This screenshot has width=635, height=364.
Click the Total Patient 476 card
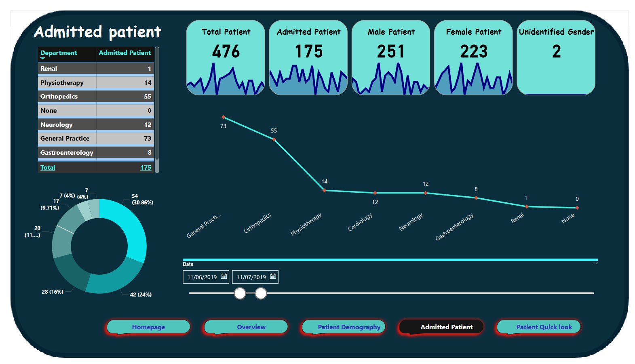(x=226, y=58)
